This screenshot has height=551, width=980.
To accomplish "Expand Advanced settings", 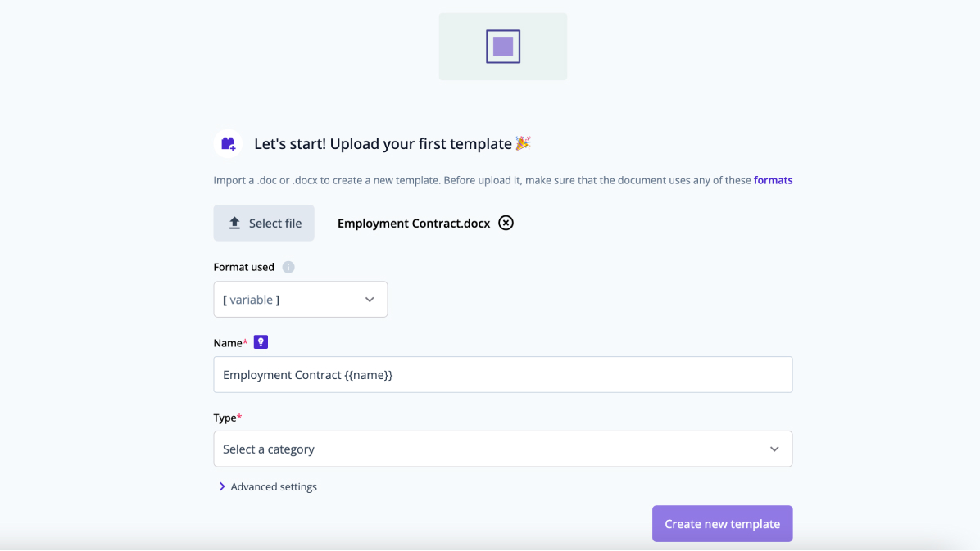I will [273, 486].
